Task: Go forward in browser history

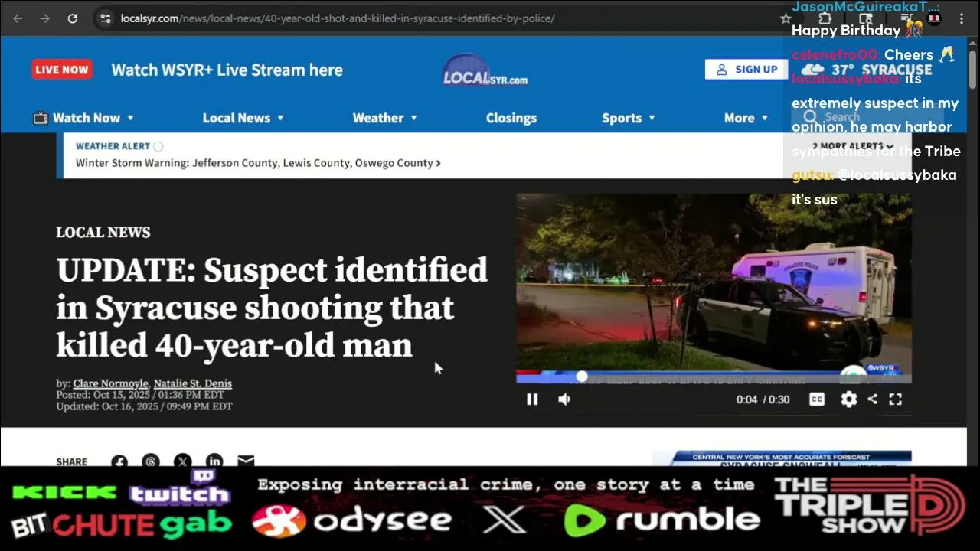Action: 44,18
